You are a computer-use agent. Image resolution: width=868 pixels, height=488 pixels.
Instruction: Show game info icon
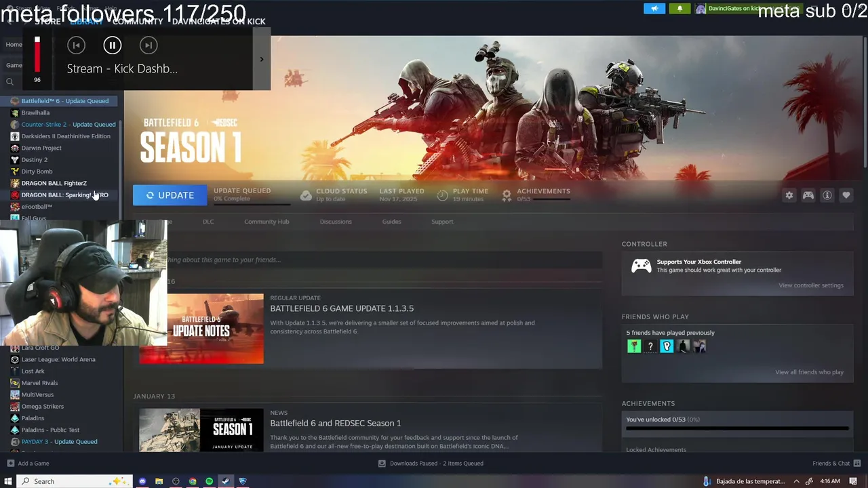[x=827, y=195]
